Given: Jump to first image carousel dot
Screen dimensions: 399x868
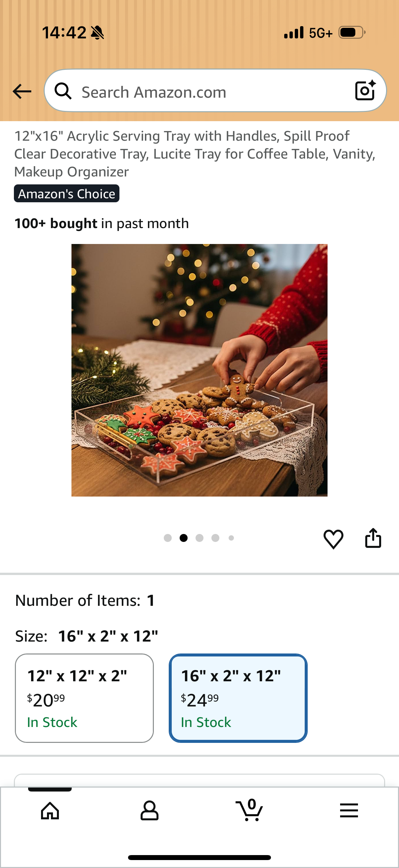Looking at the screenshot, I should coord(168,538).
